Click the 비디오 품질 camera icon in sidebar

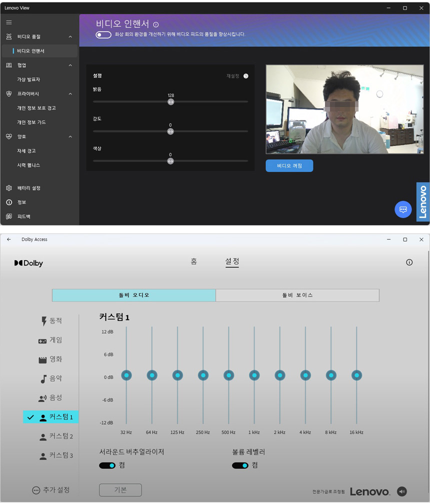point(9,36)
